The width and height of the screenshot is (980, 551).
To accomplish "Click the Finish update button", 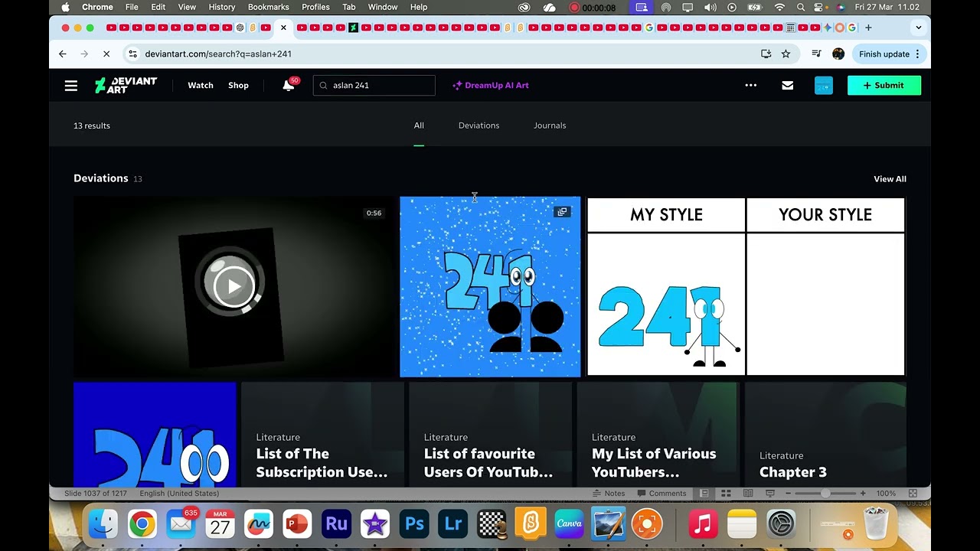I will tap(889, 54).
